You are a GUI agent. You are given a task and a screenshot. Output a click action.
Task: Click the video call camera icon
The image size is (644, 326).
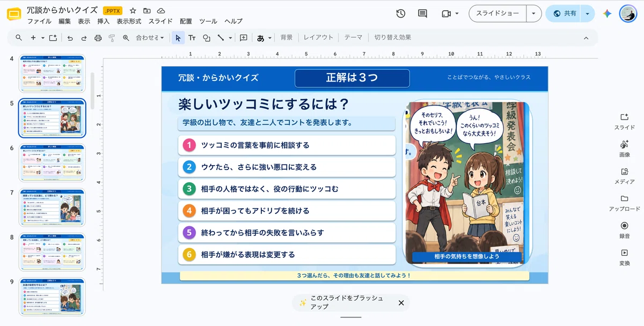pos(446,13)
